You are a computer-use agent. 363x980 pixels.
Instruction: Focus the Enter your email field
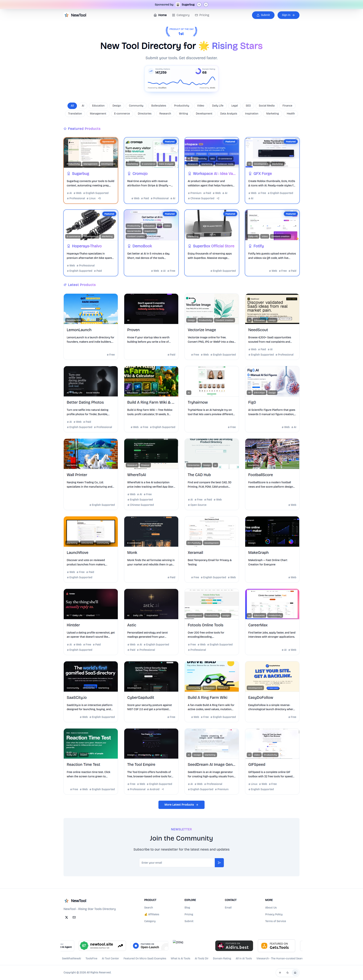pos(177,862)
